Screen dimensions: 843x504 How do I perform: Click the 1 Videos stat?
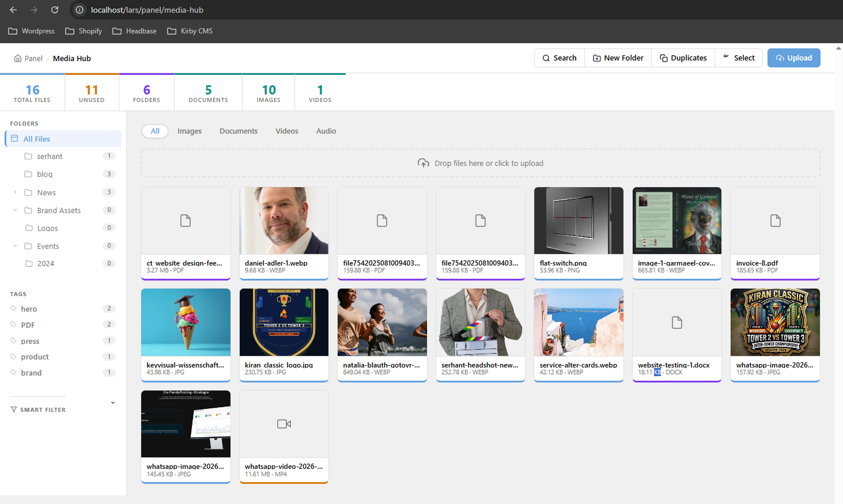[320, 93]
